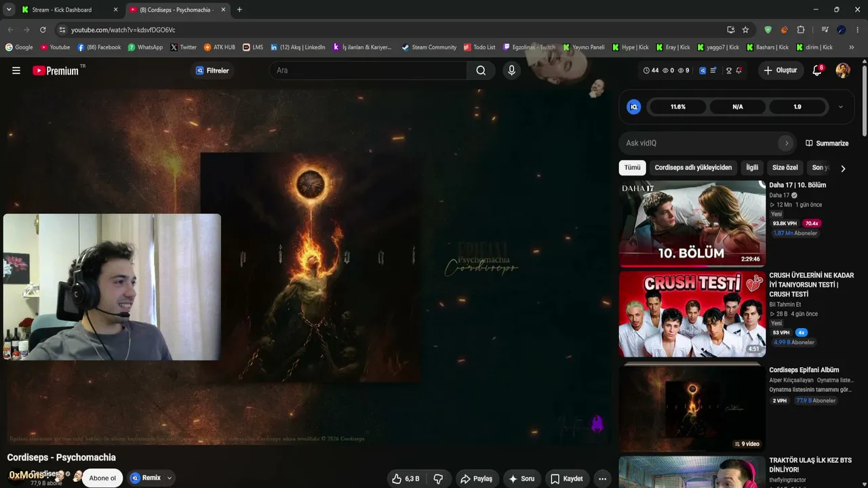This screenshot has height=488, width=868.
Task: Bookmark this page with the star icon
Action: 745,30
